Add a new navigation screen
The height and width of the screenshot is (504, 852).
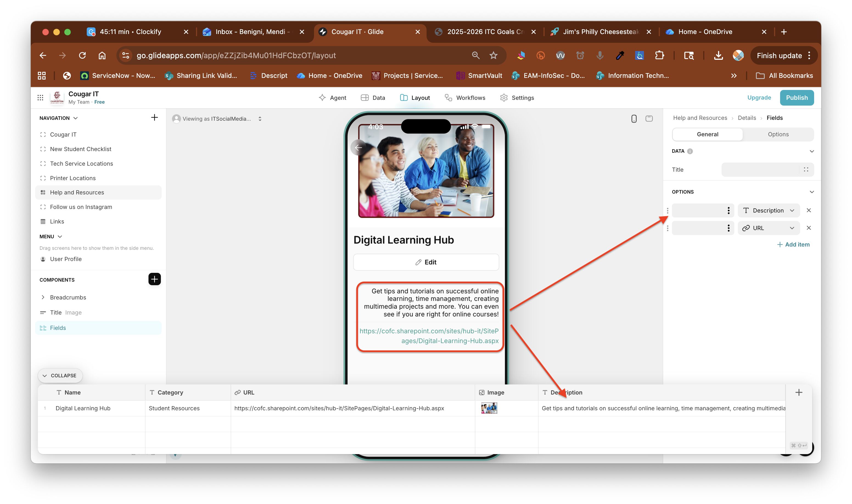pyautogui.click(x=154, y=118)
